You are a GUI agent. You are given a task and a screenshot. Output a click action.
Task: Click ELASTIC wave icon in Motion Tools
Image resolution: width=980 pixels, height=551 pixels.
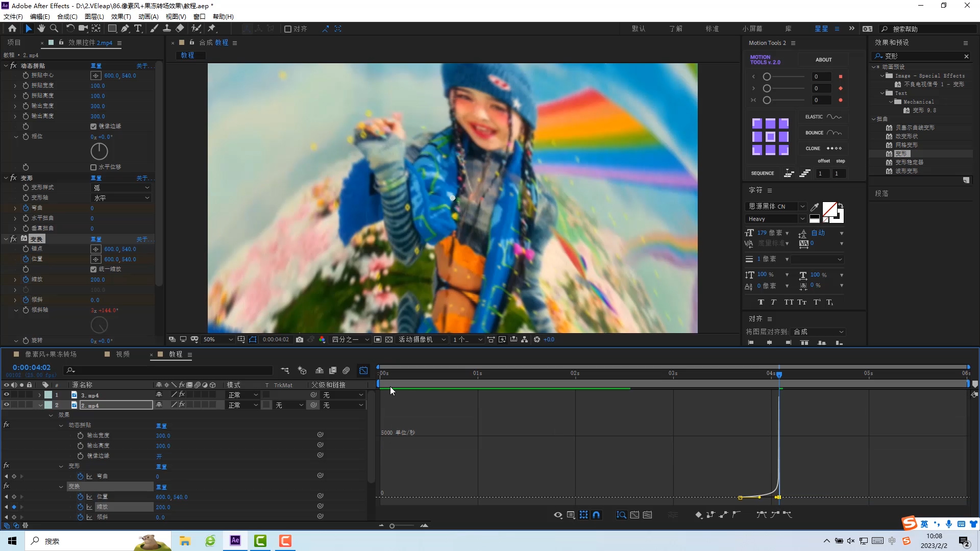(x=834, y=117)
